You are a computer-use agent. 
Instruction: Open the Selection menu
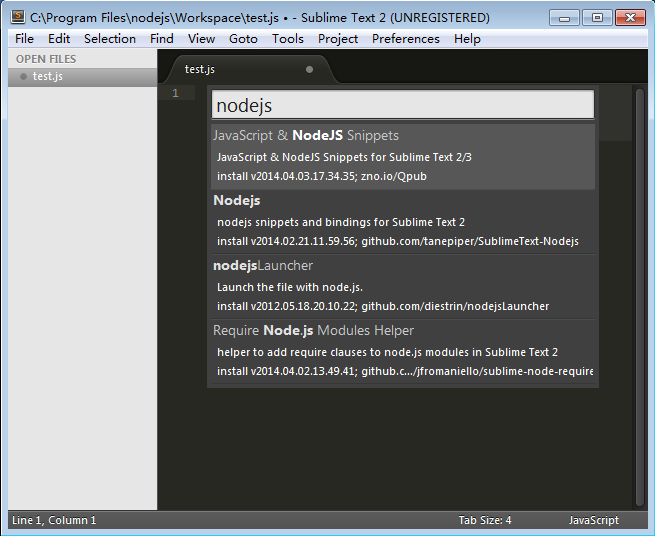[110, 39]
